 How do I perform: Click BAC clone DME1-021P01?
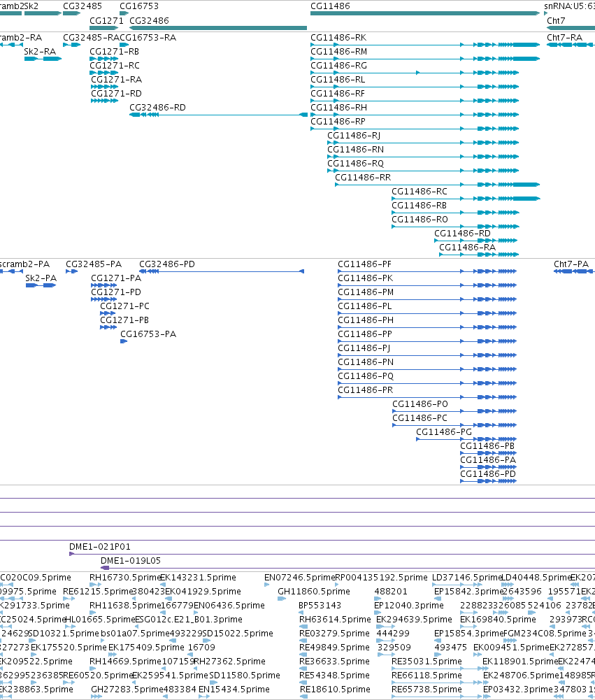99,547
